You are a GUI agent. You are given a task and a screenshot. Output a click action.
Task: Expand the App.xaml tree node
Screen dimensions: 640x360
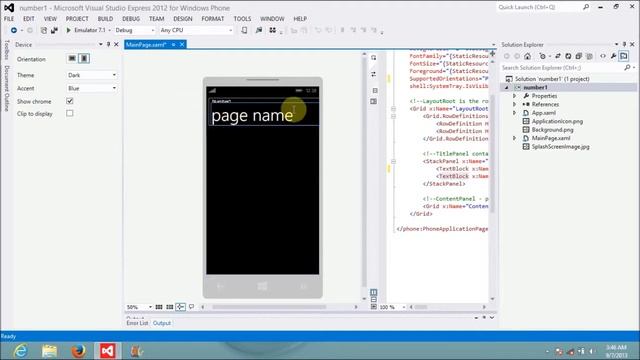[x=515, y=113]
